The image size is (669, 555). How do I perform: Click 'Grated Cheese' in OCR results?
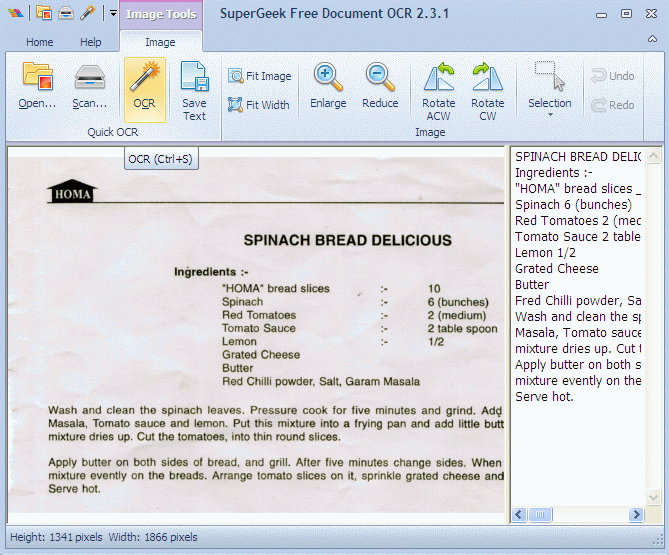(x=557, y=269)
